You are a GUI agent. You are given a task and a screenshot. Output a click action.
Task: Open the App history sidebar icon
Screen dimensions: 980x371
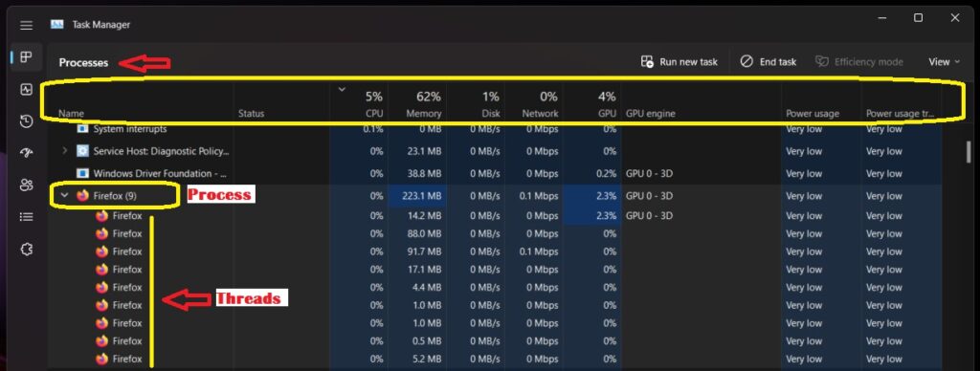tap(26, 121)
